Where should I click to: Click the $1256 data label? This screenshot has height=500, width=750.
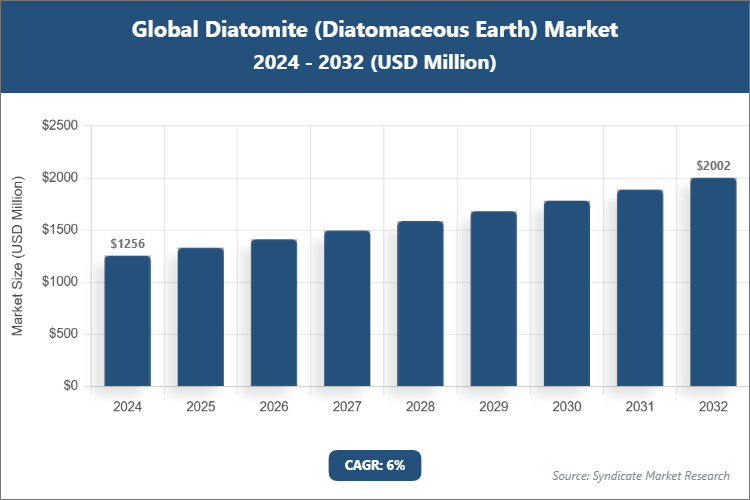(x=128, y=244)
